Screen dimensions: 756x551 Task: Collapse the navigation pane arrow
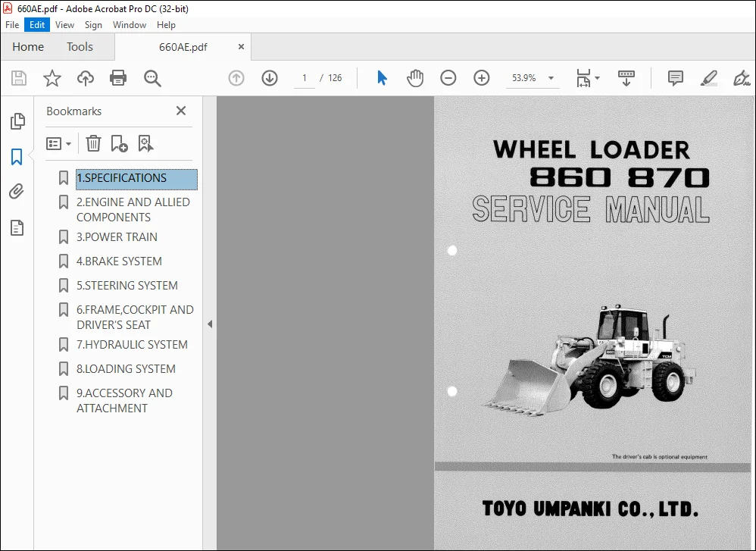[x=210, y=324]
